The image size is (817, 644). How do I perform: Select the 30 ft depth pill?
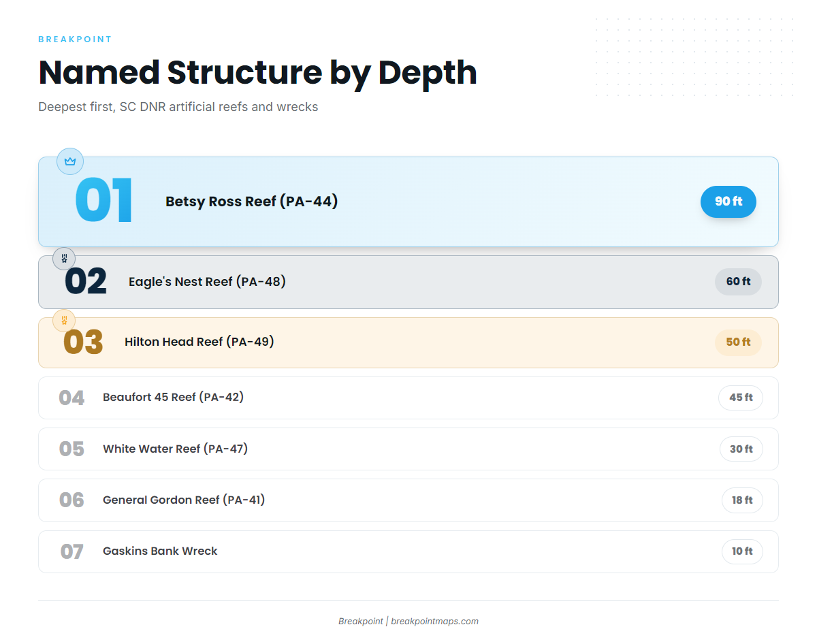741,449
